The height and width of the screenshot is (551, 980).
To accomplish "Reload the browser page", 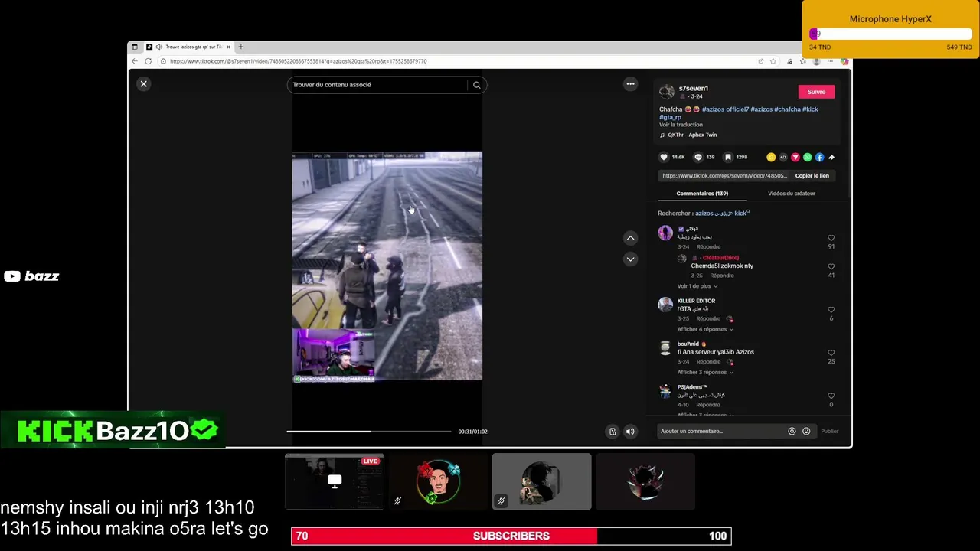I will click(149, 61).
